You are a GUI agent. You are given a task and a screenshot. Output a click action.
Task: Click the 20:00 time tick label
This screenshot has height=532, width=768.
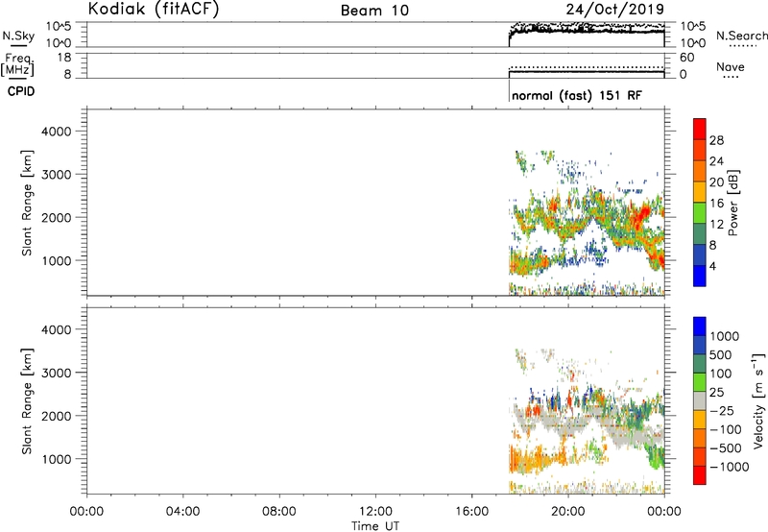coord(568,512)
